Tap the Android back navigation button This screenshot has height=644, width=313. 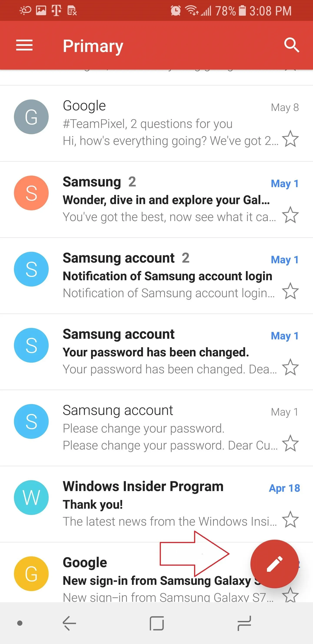coord(69,623)
